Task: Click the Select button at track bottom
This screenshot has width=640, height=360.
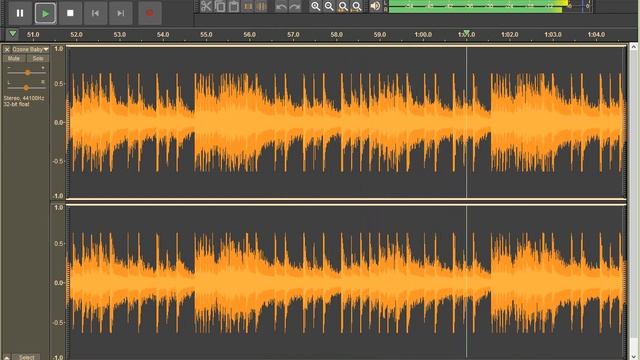Action: [27, 357]
